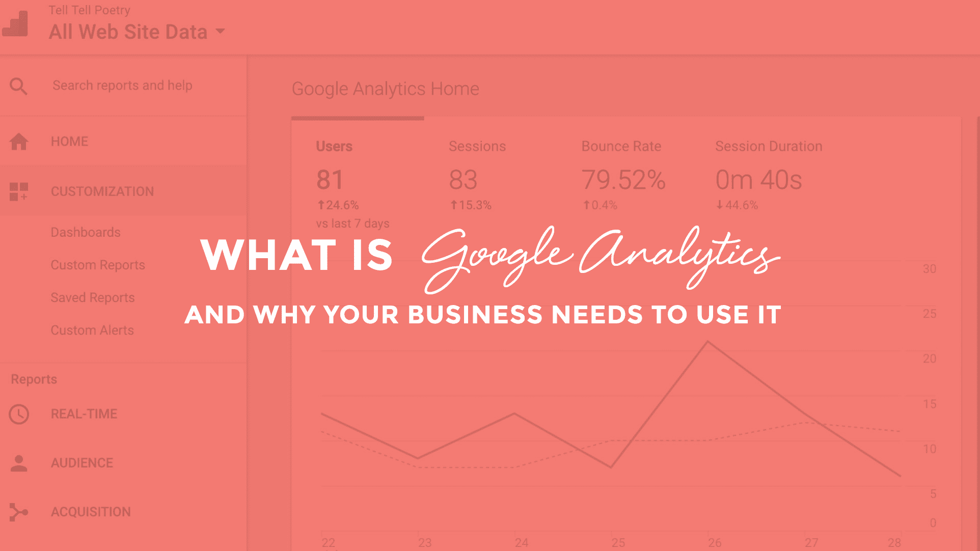This screenshot has width=980, height=551.
Task: Click the Customization panel icon
Action: point(18,192)
